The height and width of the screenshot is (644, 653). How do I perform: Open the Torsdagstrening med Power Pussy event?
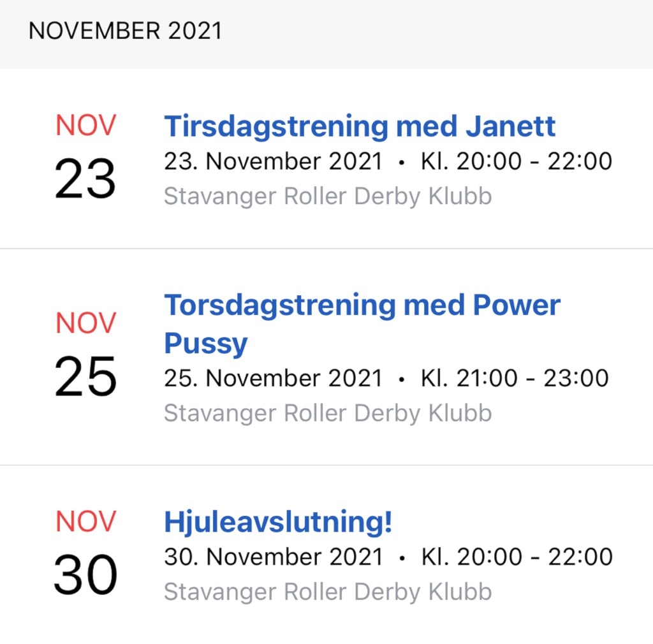pyautogui.click(x=362, y=325)
